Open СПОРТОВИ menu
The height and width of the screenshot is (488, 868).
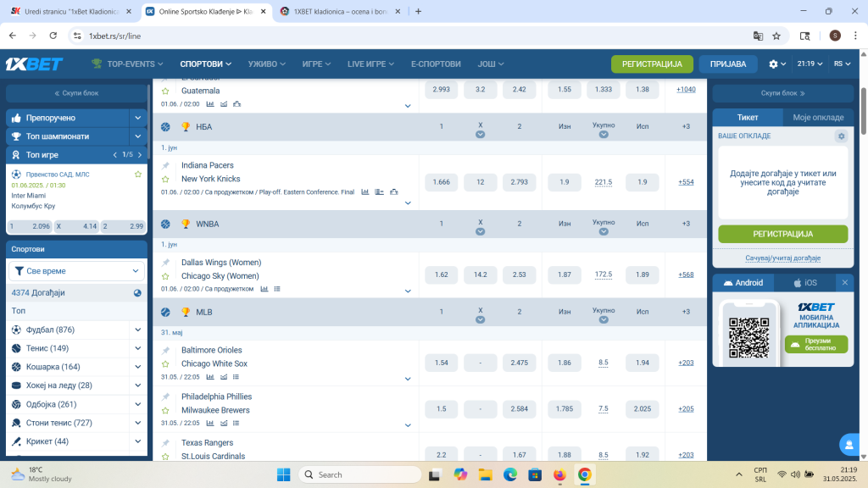205,64
